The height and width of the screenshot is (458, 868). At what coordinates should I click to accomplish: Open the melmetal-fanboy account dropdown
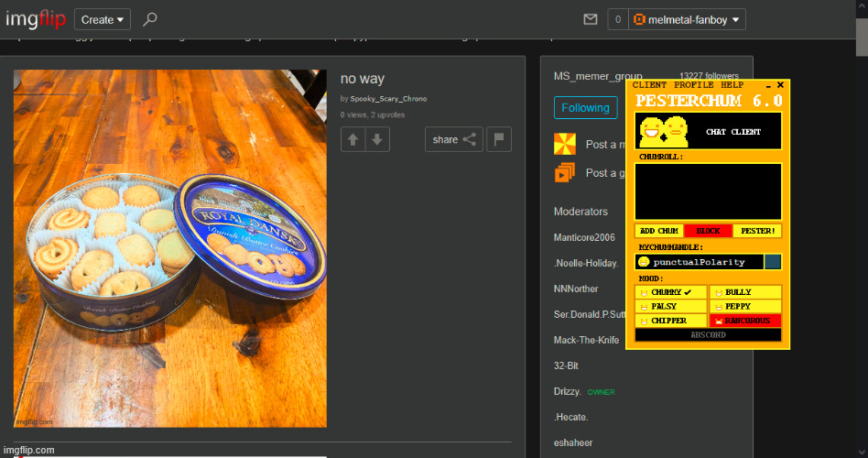pos(689,19)
